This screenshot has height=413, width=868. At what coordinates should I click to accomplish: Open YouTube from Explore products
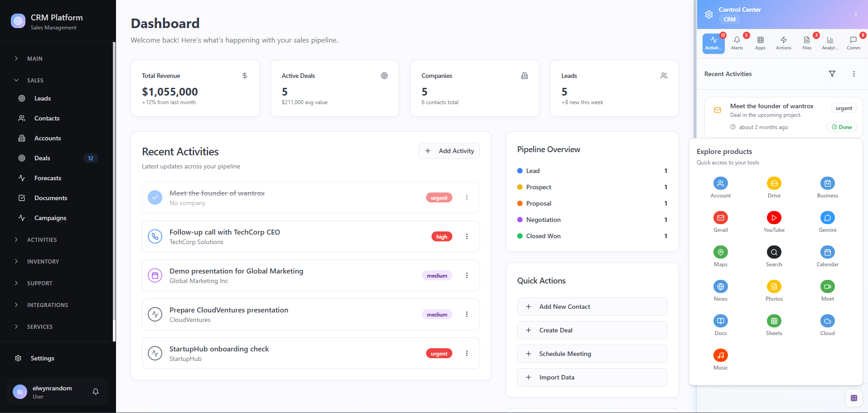click(x=774, y=218)
